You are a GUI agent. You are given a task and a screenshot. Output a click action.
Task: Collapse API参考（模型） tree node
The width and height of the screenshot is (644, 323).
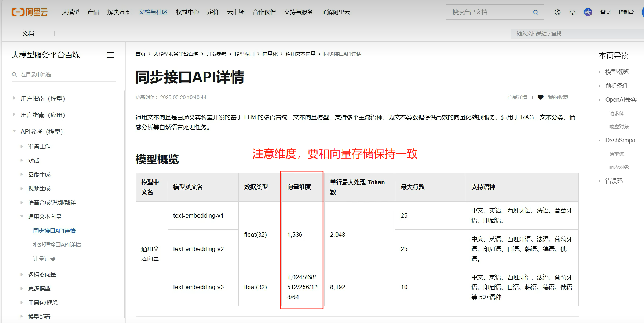[14, 131]
